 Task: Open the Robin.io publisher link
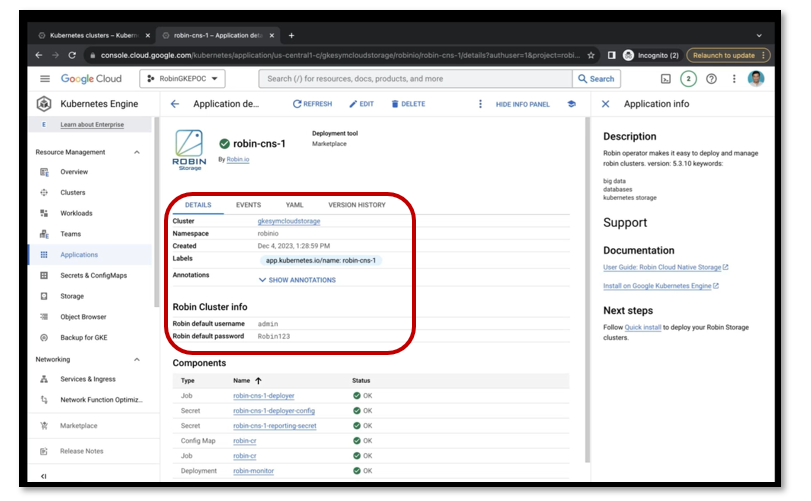tap(238, 159)
